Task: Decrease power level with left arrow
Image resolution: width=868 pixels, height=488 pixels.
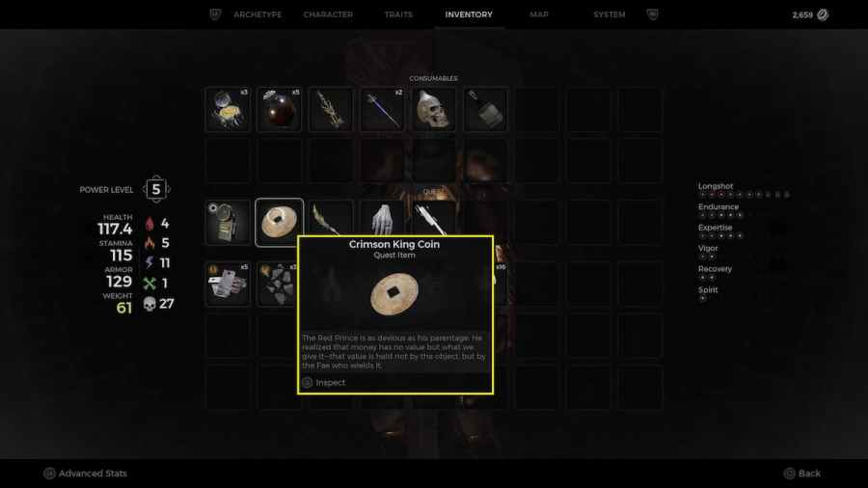Action: click(145, 189)
